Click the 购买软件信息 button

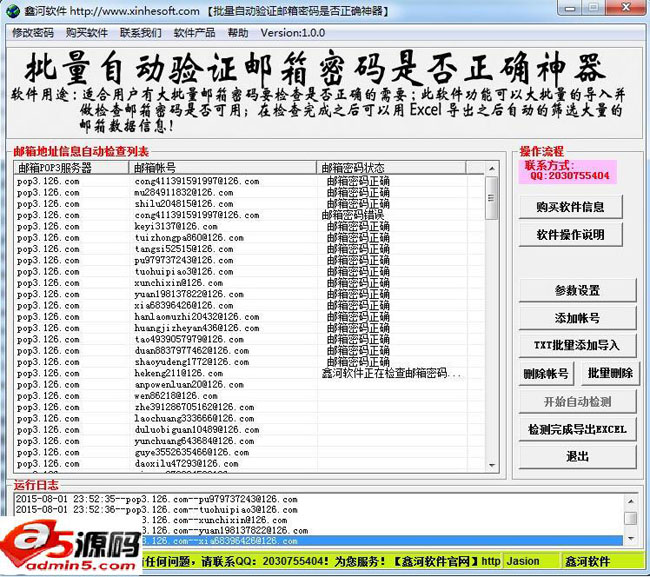click(x=570, y=207)
